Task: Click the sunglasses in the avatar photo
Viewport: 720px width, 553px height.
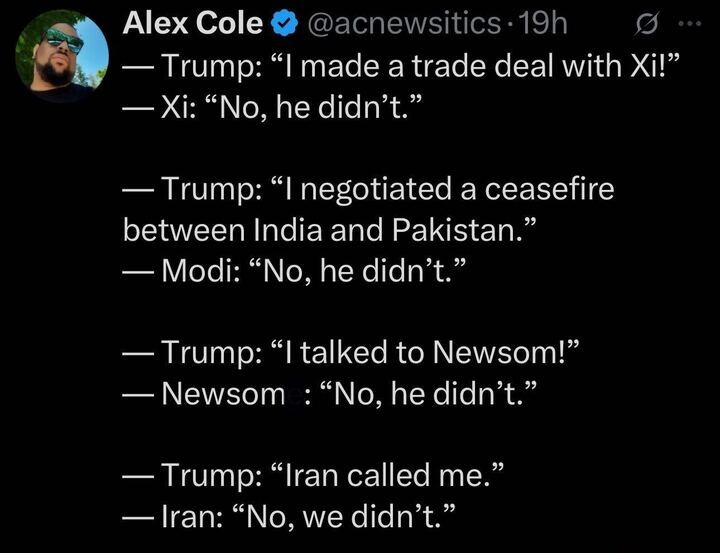Action: 63,42
